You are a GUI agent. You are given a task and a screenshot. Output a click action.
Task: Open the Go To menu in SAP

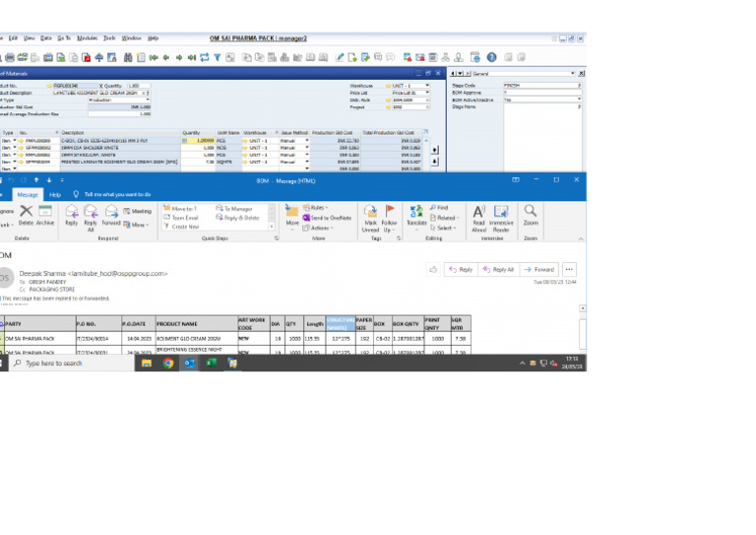(x=64, y=38)
